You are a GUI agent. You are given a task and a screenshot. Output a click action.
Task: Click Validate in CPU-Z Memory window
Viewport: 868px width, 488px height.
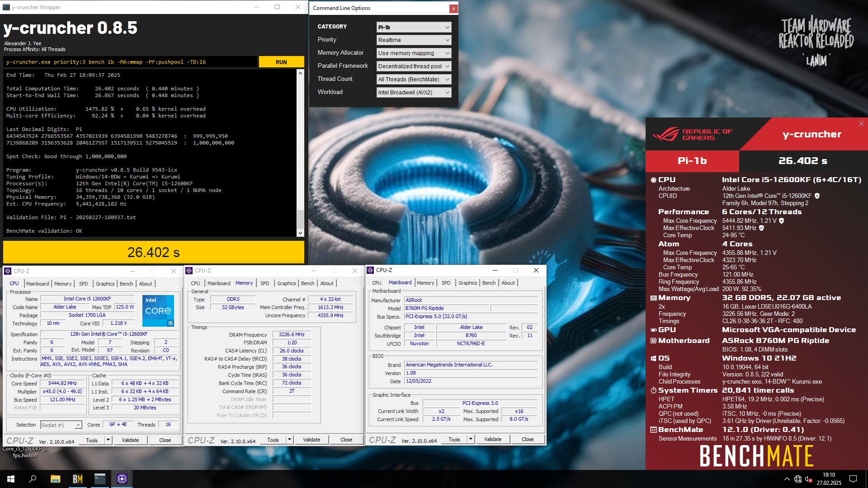pos(311,440)
